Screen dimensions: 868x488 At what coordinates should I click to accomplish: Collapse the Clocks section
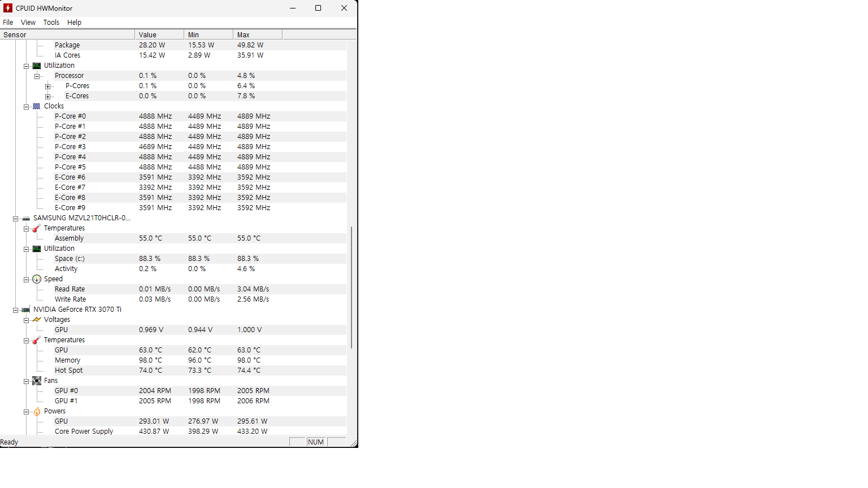(26, 107)
